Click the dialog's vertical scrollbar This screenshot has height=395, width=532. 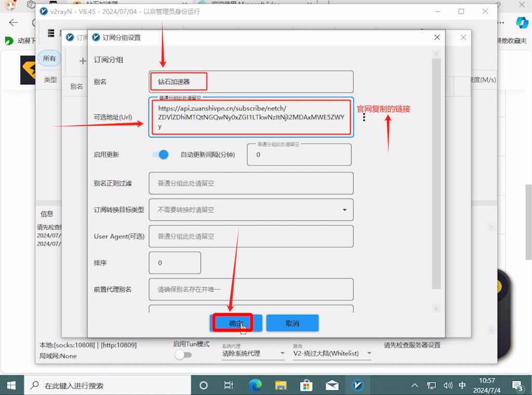click(436, 174)
